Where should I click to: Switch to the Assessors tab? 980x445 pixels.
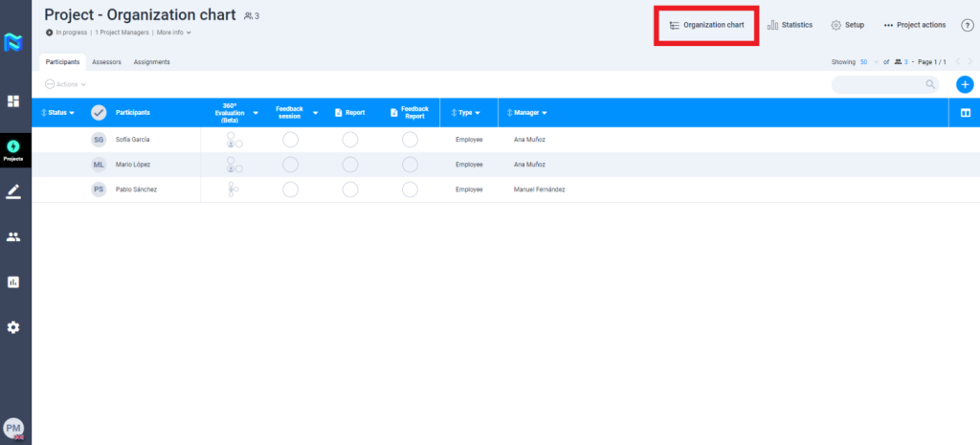pyautogui.click(x=106, y=62)
